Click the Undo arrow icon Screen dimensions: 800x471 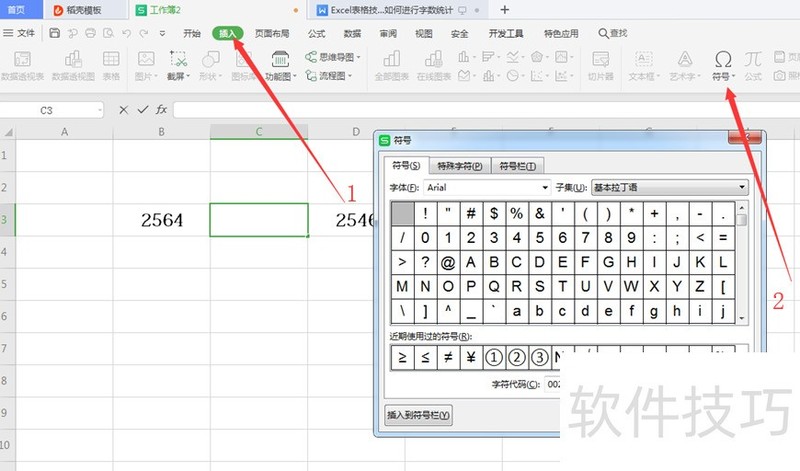tap(127, 33)
